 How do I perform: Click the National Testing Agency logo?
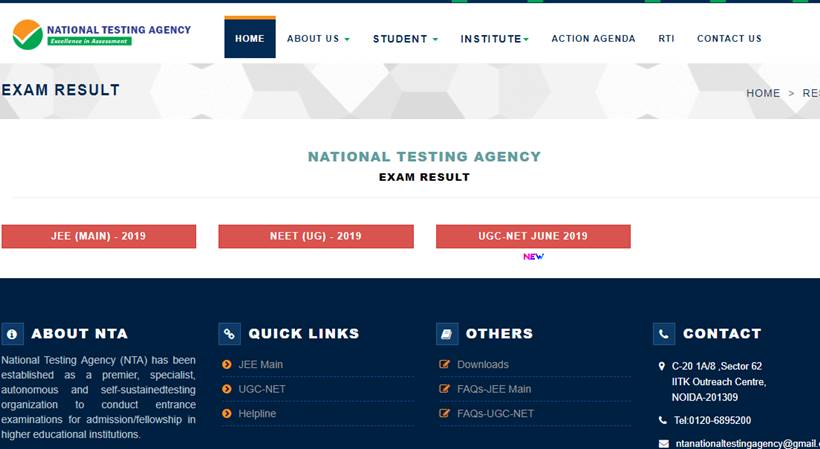click(102, 35)
